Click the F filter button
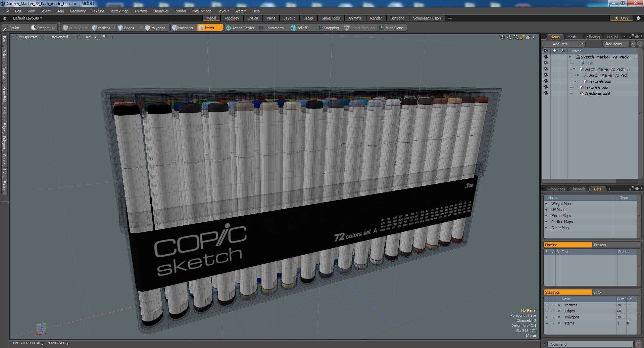 pyautogui.click(x=640, y=44)
